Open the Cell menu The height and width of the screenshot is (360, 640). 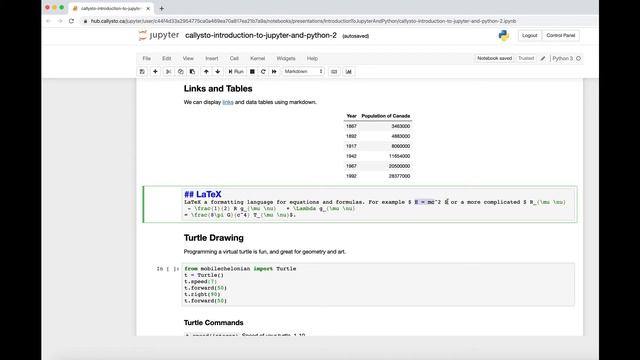coord(234,58)
